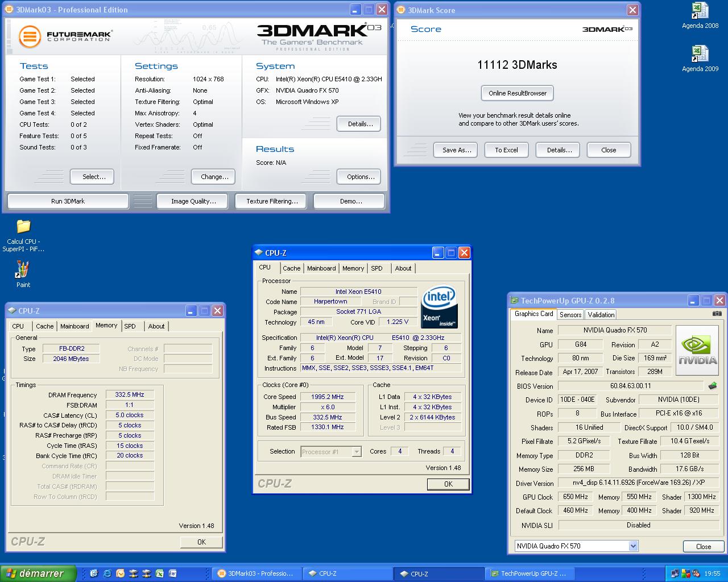The width and height of the screenshot is (728, 582).
Task: Click Close button in 3DMark Score window
Action: tap(609, 150)
